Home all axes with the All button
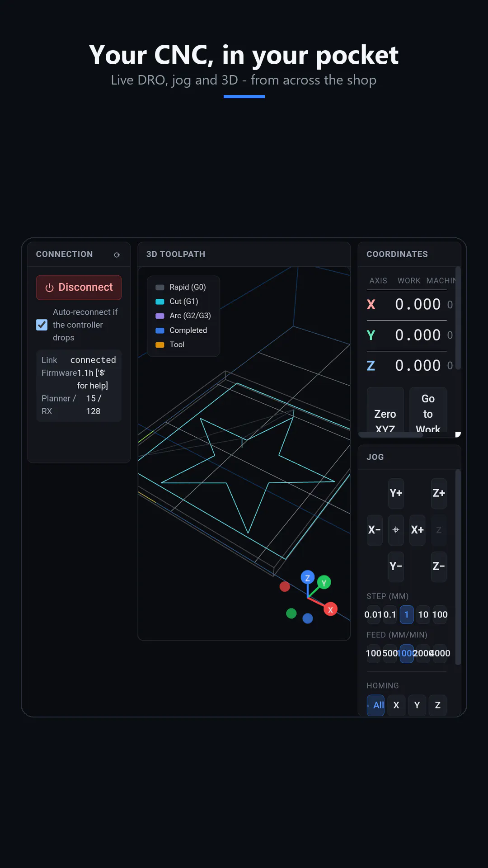Screen dimensions: 488x868 [376, 705]
